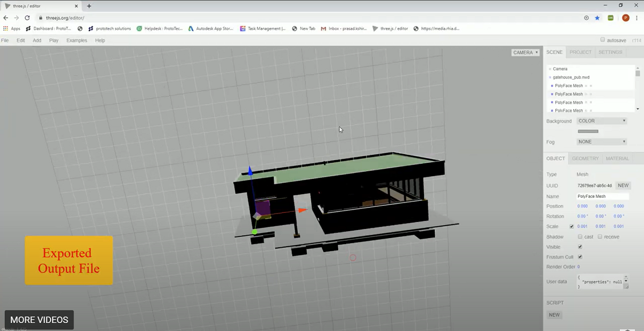Open the Apps grid in bookmarks bar
Viewport: 644px width, 331px height.
tap(12, 28)
